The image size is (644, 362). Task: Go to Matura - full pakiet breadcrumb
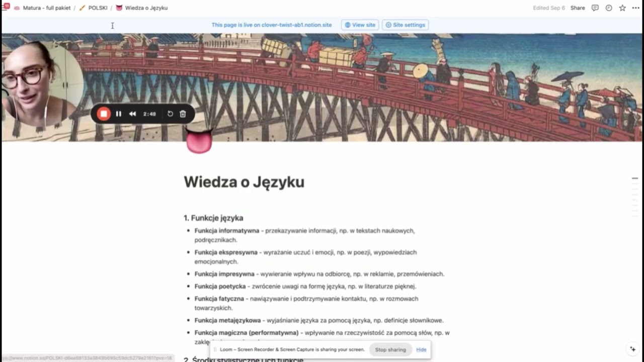42,8
